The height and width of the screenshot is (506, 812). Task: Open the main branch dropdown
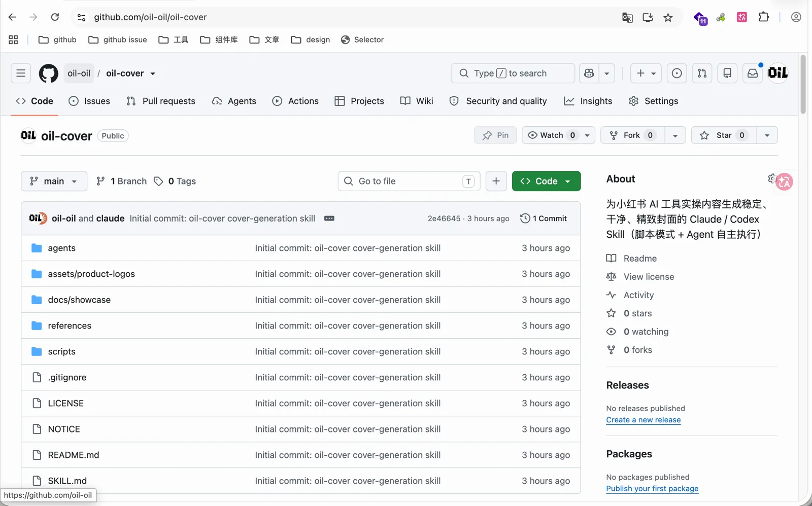coord(54,181)
